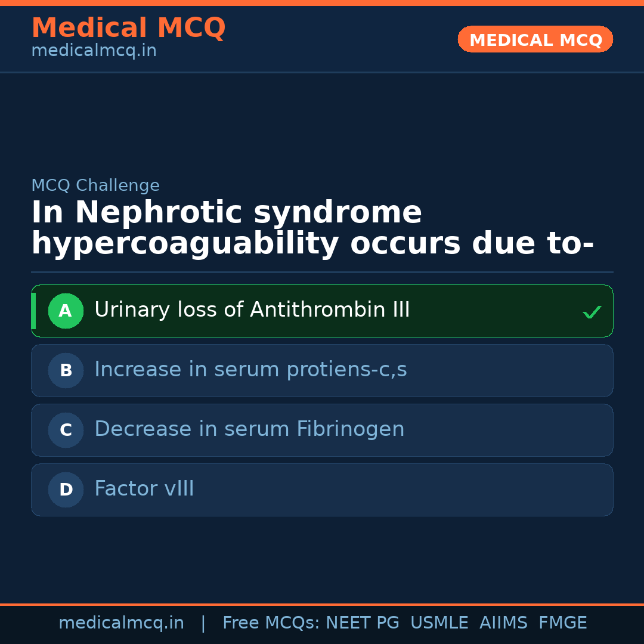644x644 pixels.
Task: Click the green checkmark on option A
Action: [x=592, y=312]
